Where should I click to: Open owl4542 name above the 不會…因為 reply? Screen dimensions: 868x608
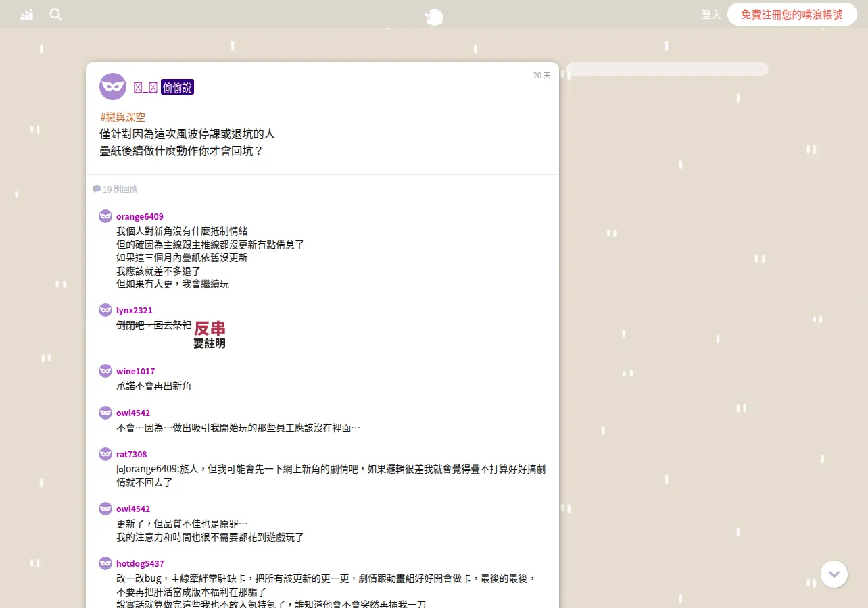tap(133, 413)
